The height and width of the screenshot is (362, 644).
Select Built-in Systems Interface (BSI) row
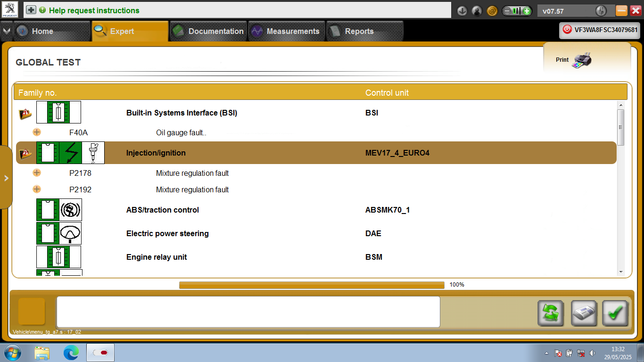[316, 113]
